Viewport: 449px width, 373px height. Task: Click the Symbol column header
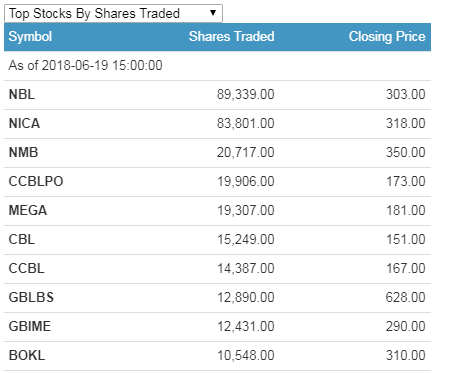pos(30,36)
